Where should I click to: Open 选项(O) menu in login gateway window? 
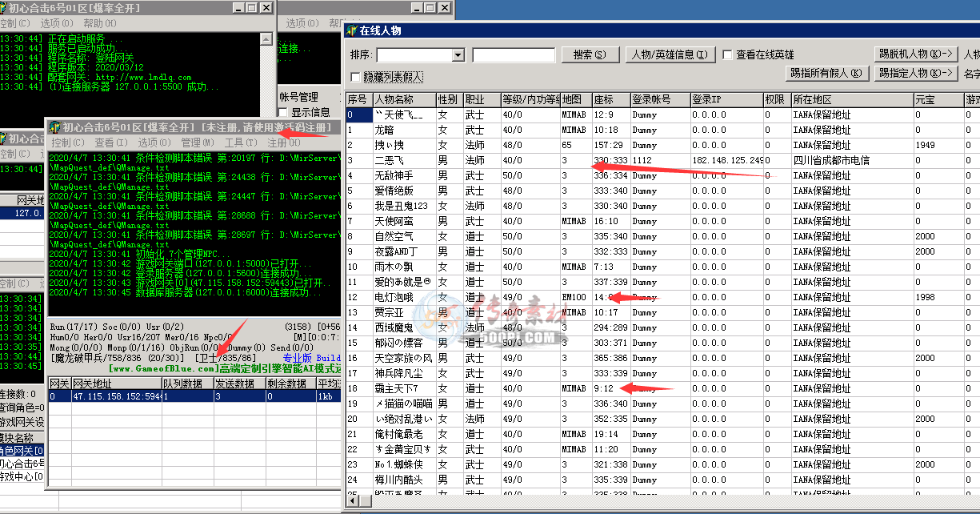(56, 23)
